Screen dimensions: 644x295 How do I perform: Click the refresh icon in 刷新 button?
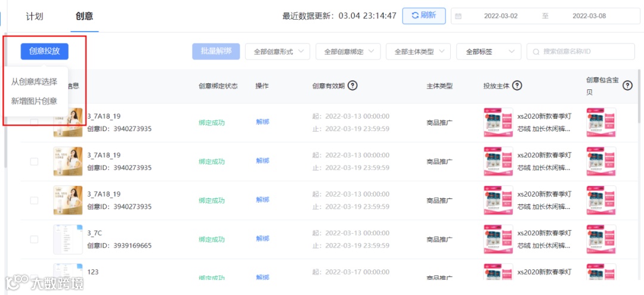tap(415, 15)
